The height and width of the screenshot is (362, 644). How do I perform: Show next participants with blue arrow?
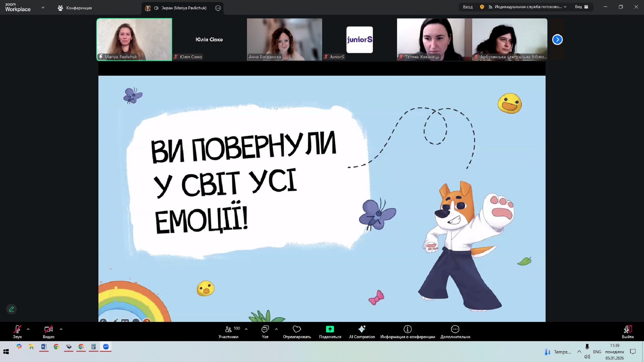point(557,40)
